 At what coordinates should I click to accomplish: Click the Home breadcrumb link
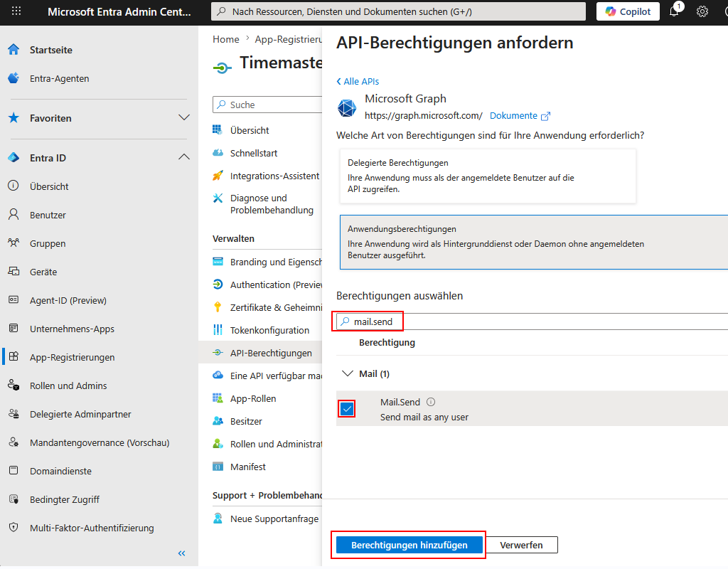(226, 40)
